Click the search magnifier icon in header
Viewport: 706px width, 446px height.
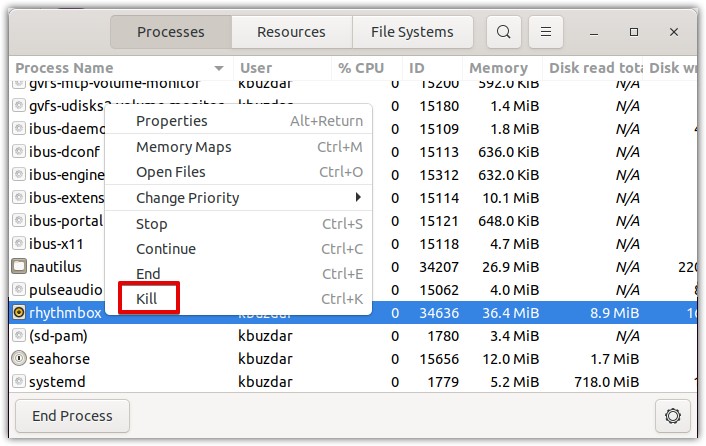(x=504, y=32)
